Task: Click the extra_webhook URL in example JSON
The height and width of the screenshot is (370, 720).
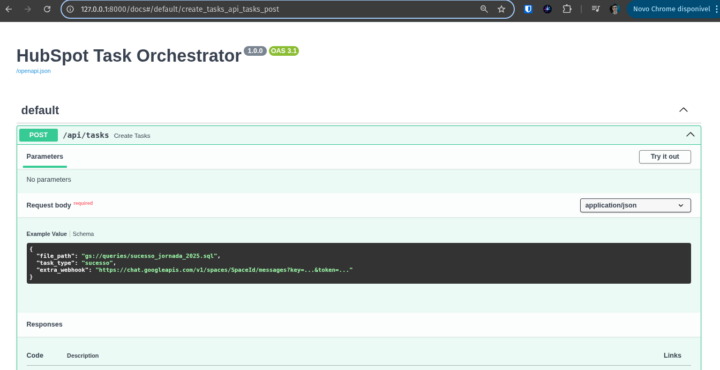Action: pos(224,270)
